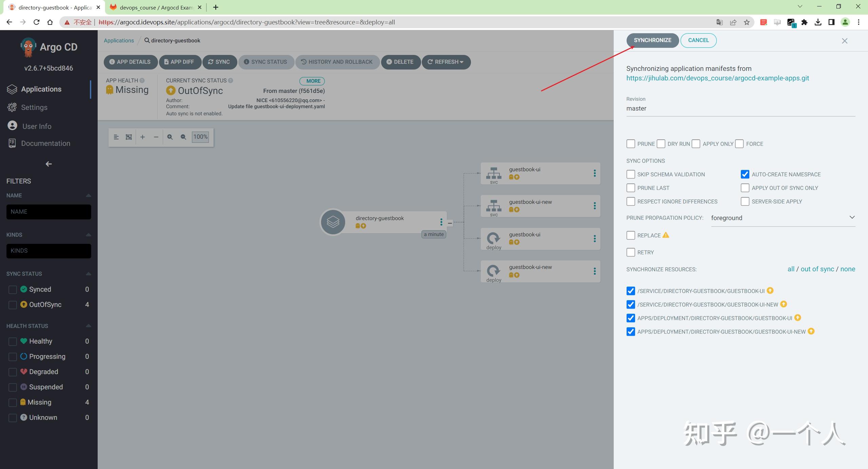Image resolution: width=868 pixels, height=469 pixels.
Task: Click the CURRENT SYNC STATUS help icon
Action: coord(231,81)
